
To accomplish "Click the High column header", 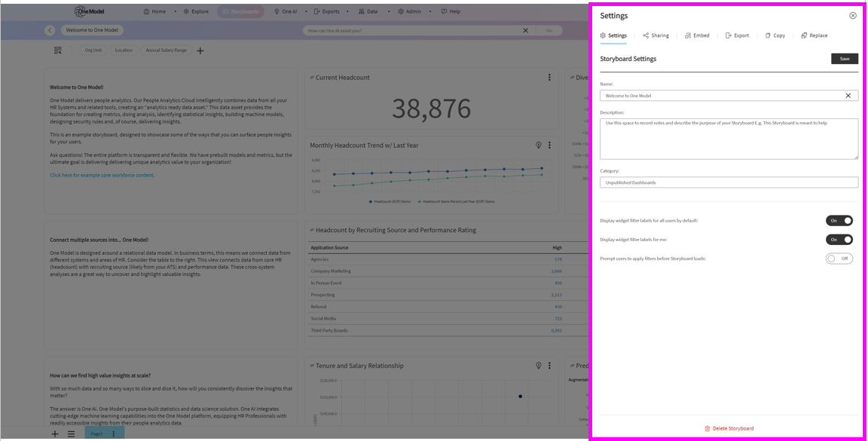I will pos(557,248).
